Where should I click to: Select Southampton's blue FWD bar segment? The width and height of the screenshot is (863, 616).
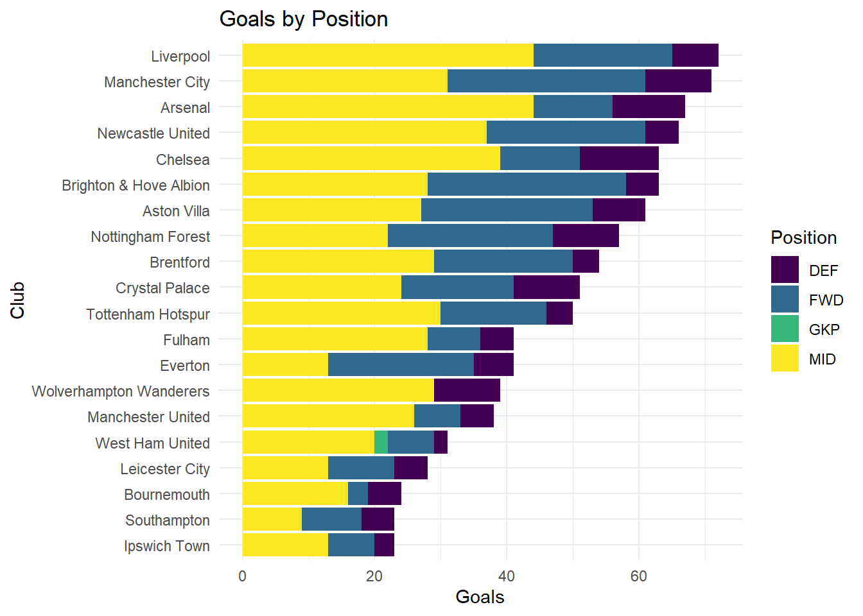(331, 520)
